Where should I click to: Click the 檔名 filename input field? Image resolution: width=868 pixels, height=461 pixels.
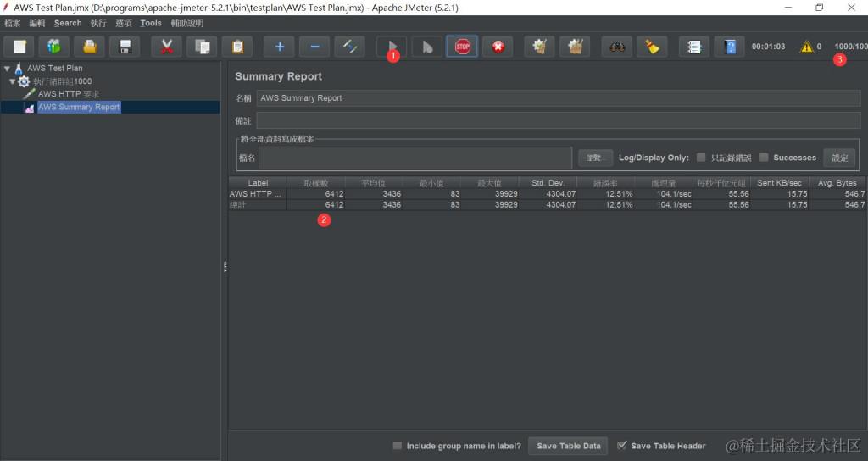click(415, 158)
